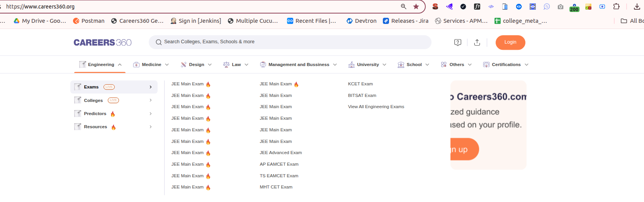Click the green 200 status extension icon
The image size is (644, 202).
[574, 8]
